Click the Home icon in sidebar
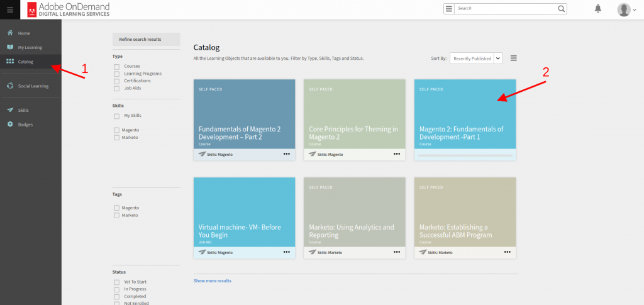Viewport: 644px width, 305px height. (10, 33)
